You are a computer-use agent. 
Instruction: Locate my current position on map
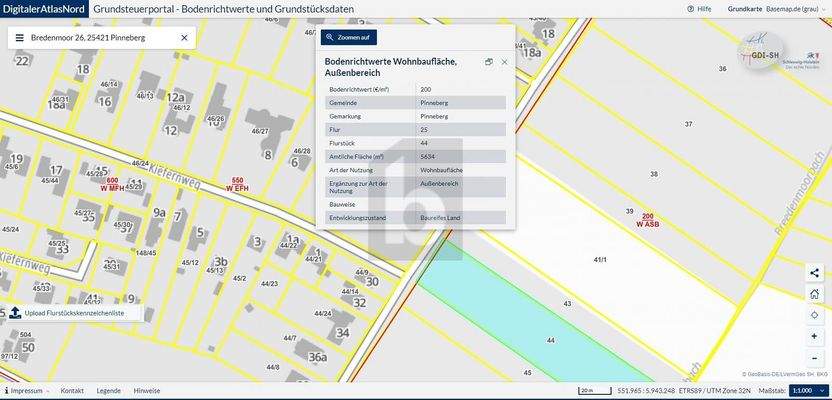click(x=815, y=315)
